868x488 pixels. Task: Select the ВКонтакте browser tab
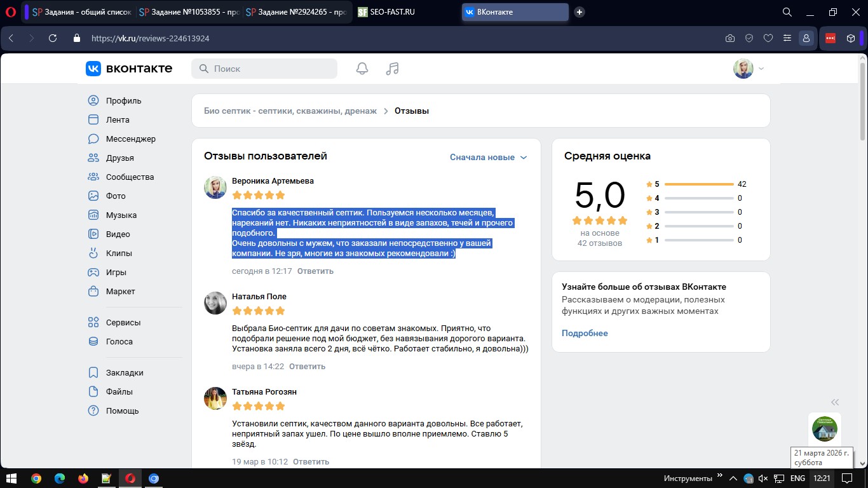click(x=515, y=12)
